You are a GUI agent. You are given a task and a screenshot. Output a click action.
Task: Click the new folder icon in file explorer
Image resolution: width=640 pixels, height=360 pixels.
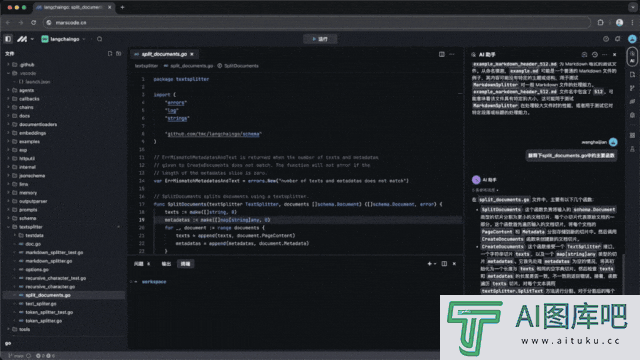(118, 53)
